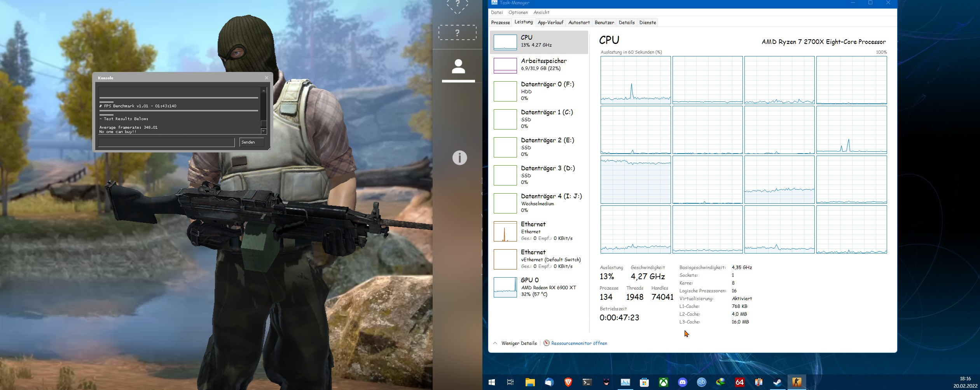Select Datenträger 2 (E:) entry

click(x=539, y=147)
